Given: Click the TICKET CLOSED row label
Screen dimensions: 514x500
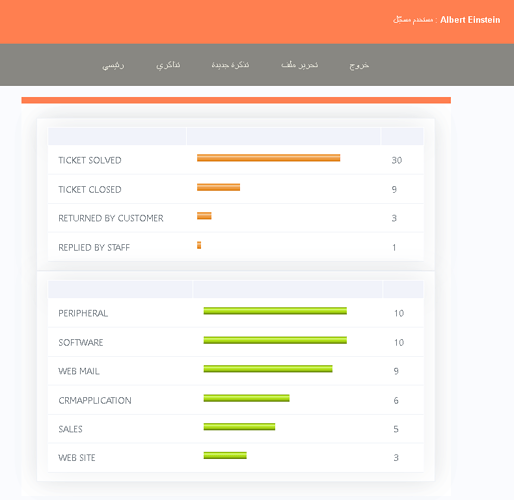Looking at the screenshot, I should [x=90, y=190].
